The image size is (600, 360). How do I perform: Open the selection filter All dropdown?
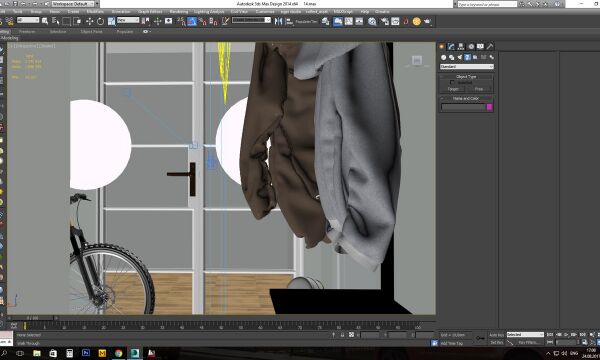(28, 20)
